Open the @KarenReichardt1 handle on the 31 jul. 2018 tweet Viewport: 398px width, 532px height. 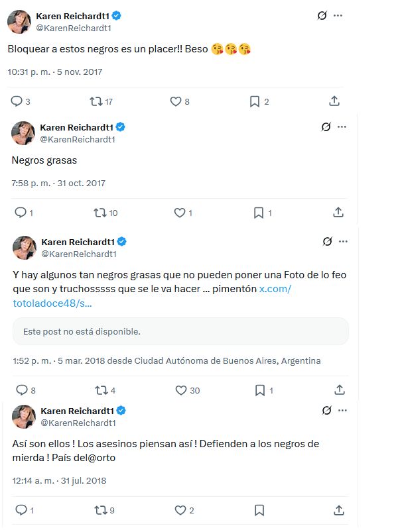tap(78, 423)
